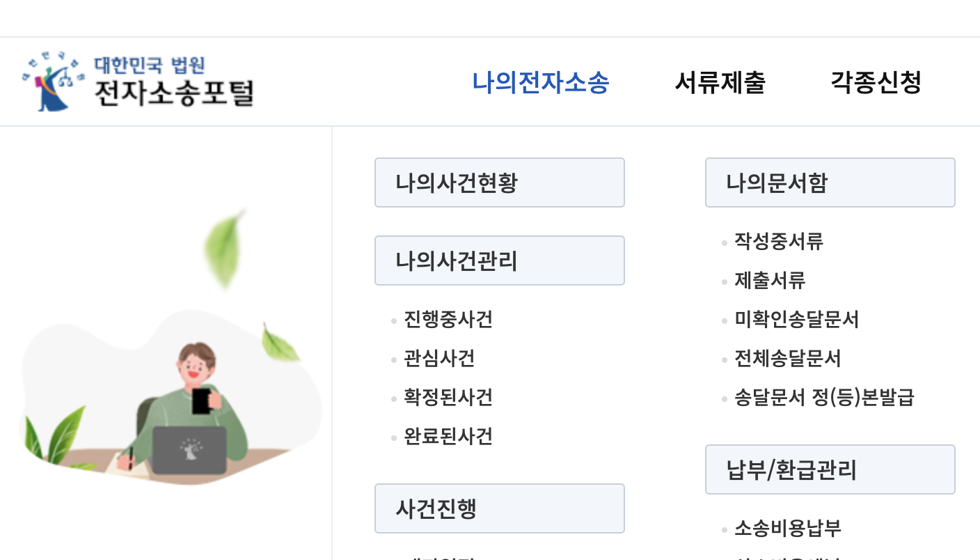Open the 각종신청 menu
Viewport: 980px width, 560px height.
(x=876, y=82)
